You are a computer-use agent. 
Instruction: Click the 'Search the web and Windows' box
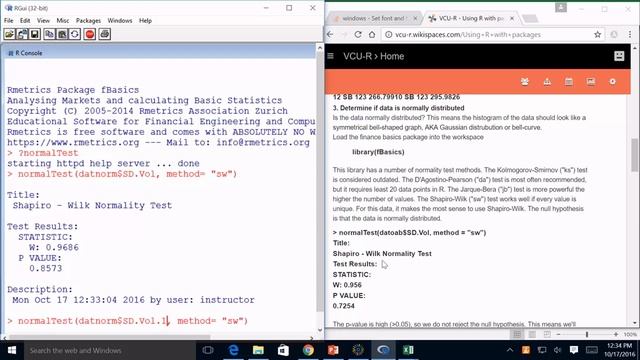coord(109,350)
